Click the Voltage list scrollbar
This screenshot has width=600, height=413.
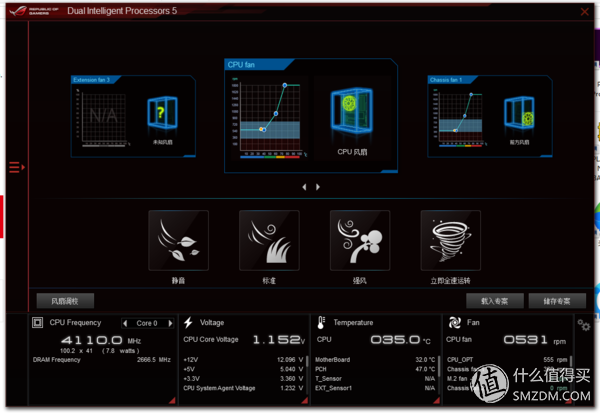[x=307, y=374]
